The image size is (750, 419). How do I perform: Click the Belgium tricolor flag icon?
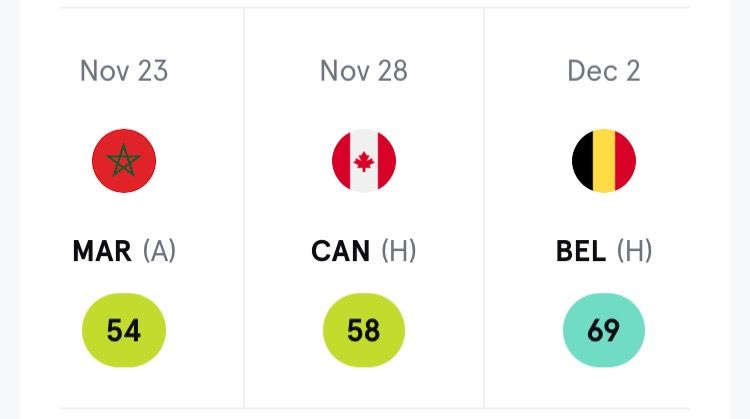point(604,161)
